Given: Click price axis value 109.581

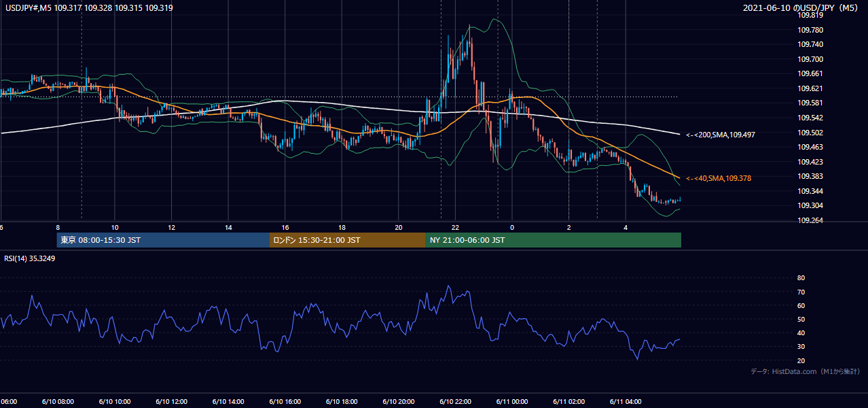Looking at the screenshot, I should (x=810, y=103).
